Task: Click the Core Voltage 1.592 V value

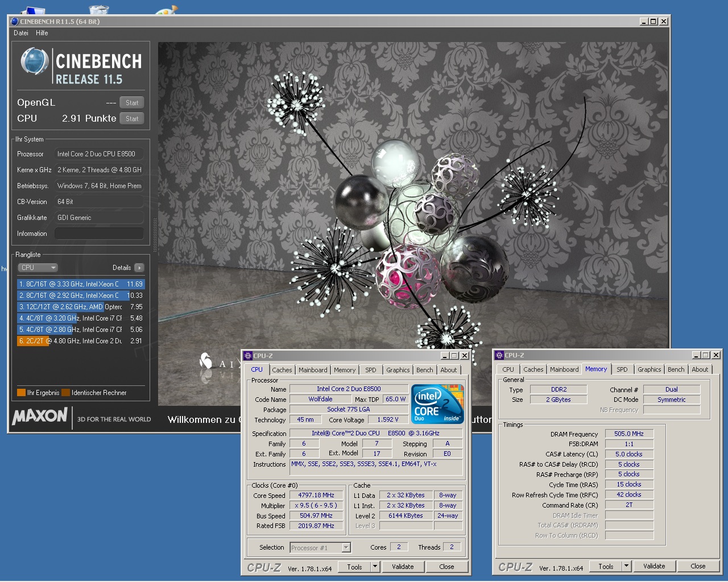Action: (x=388, y=420)
